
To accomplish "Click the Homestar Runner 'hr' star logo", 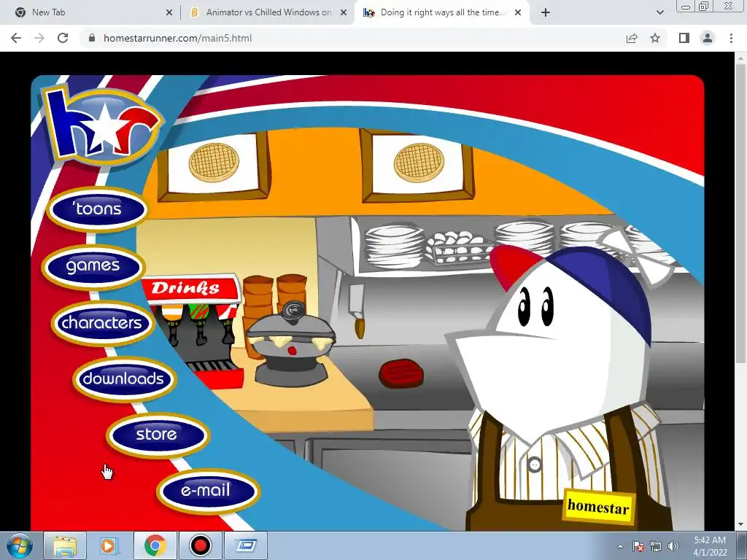I will click(x=102, y=125).
